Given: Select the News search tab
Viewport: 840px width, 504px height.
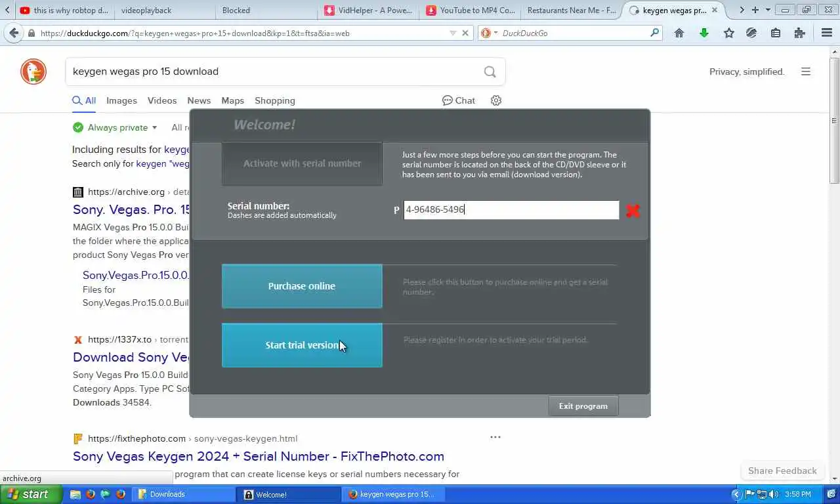Looking at the screenshot, I should (x=199, y=100).
